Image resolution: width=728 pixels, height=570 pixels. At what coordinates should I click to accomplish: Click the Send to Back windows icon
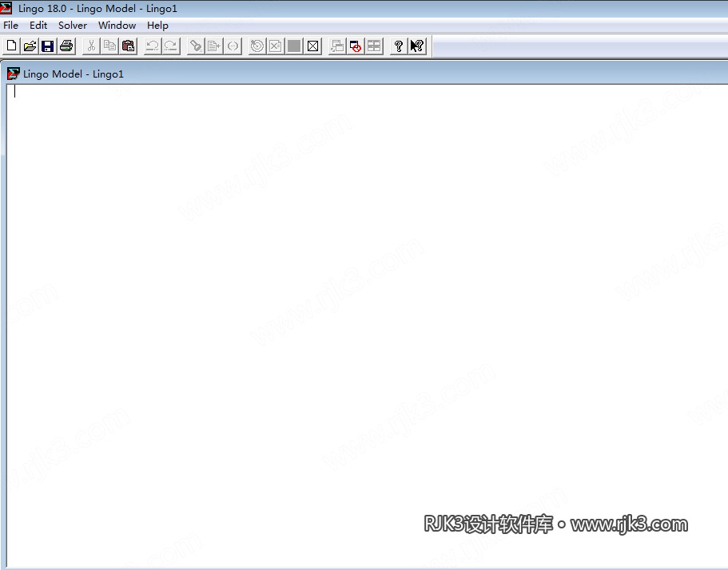click(x=337, y=46)
